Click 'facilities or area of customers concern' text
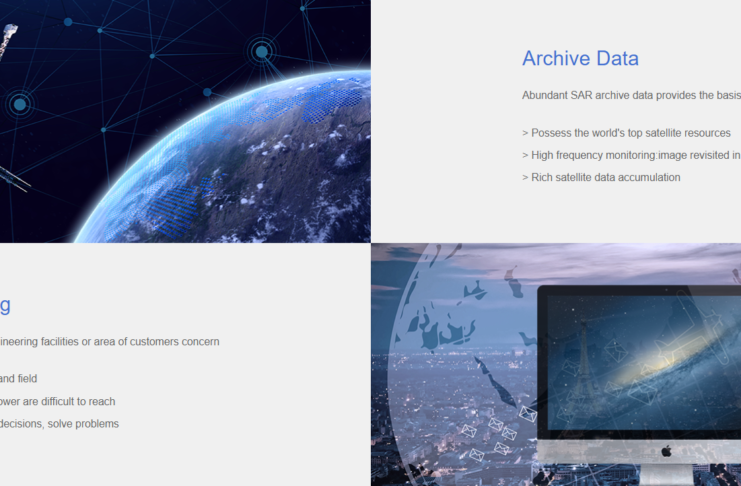This screenshot has width=741, height=486. point(130,341)
